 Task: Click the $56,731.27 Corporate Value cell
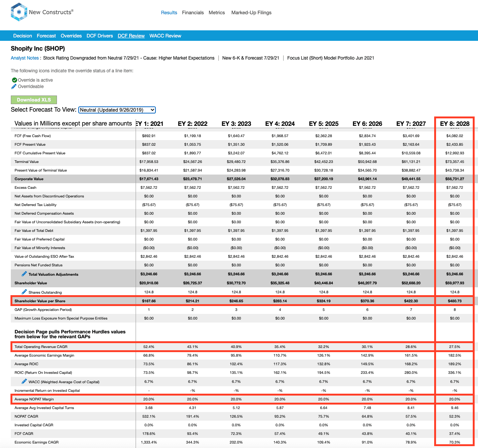click(x=455, y=179)
